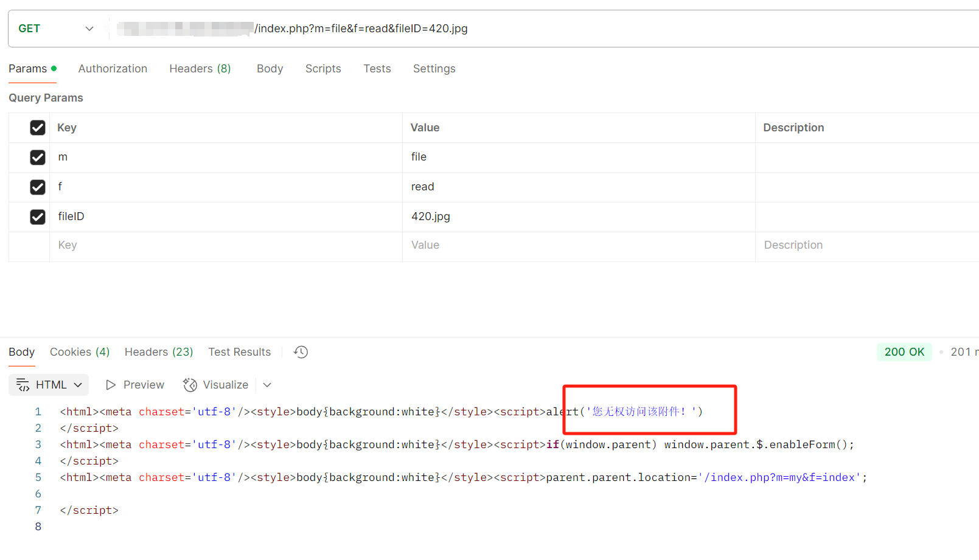Uncheck the fileID parameter checkbox
The height and width of the screenshot is (560, 979).
pyautogui.click(x=38, y=217)
